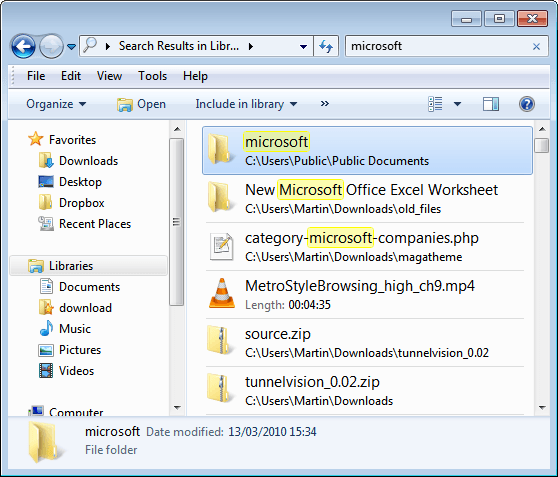Toggle the preview pane
The height and width of the screenshot is (477, 558).
coord(491,104)
